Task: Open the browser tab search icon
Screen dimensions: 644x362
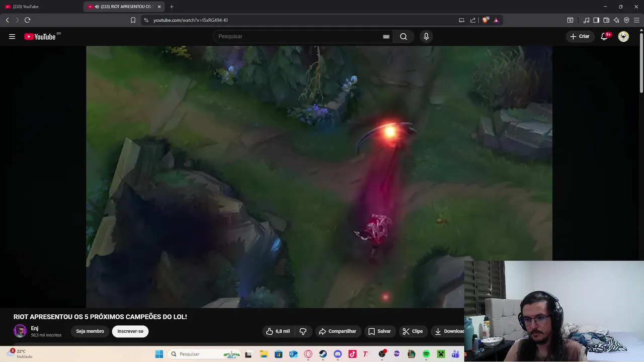Action: pos(570,20)
